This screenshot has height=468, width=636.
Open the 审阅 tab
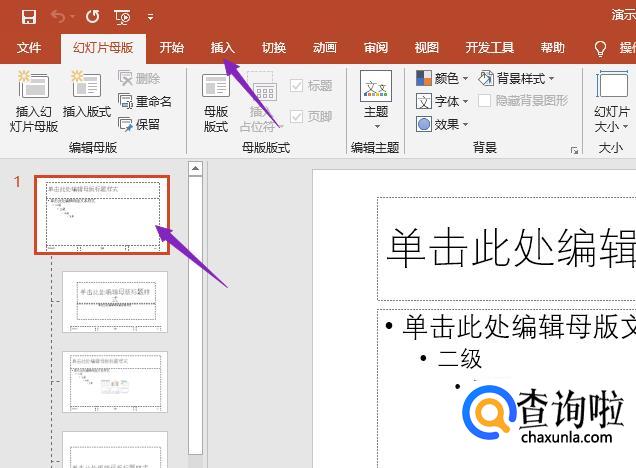[x=376, y=48]
